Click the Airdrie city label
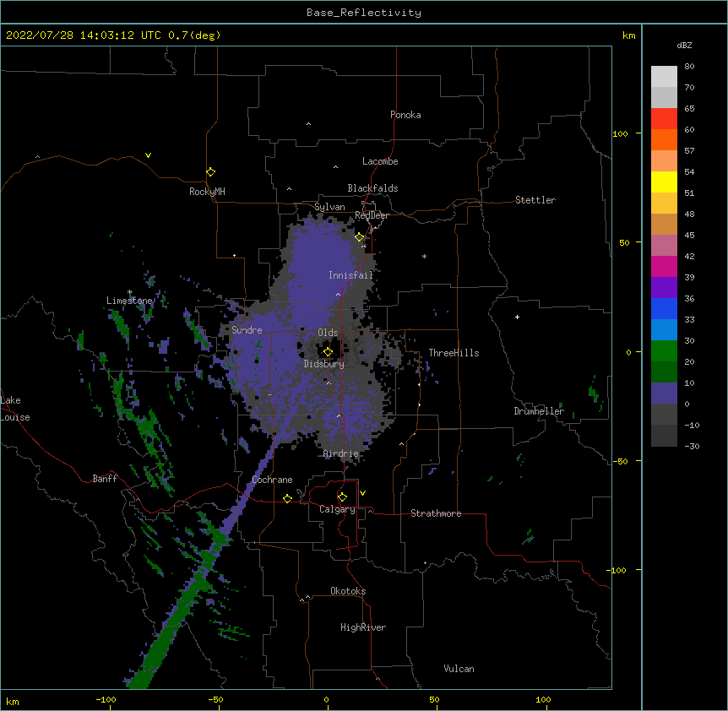 (341, 453)
